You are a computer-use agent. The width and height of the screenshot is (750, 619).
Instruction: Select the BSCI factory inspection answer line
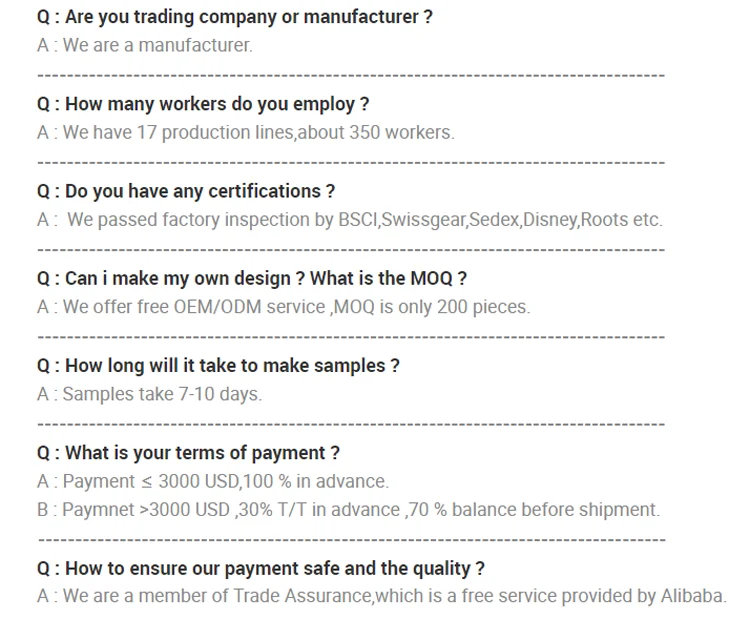pyautogui.click(x=350, y=219)
